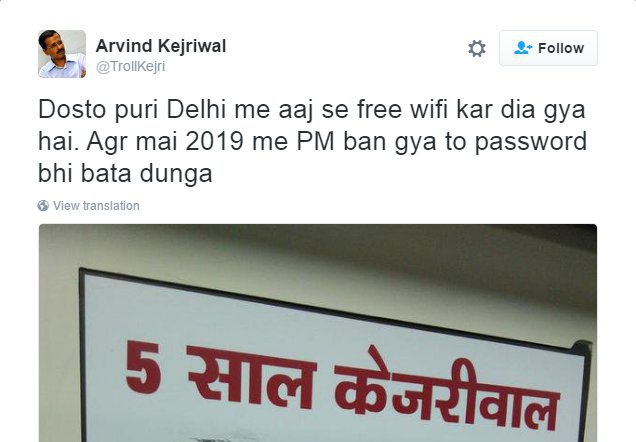The height and width of the screenshot is (442, 636).
Task: Open the Arvind Kejriwal display name link
Action: tap(161, 46)
